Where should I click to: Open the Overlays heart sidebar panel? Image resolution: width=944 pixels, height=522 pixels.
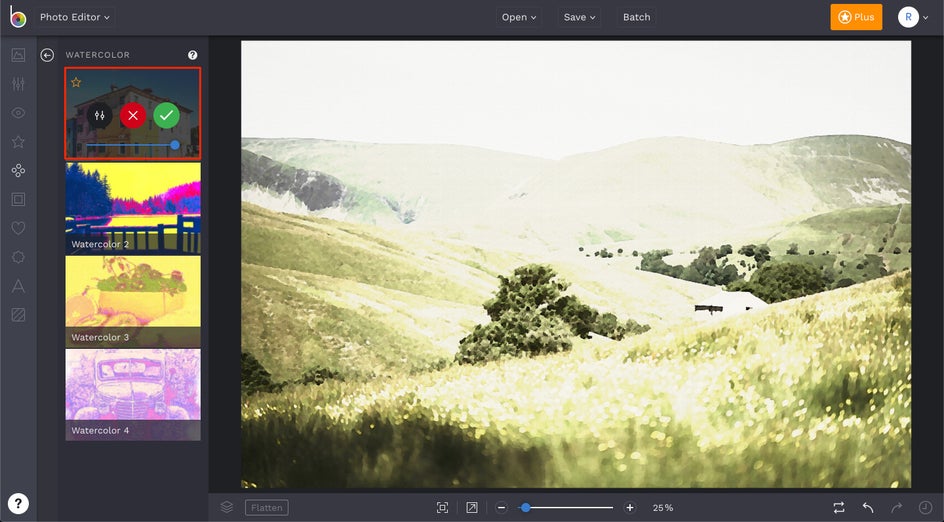point(18,228)
